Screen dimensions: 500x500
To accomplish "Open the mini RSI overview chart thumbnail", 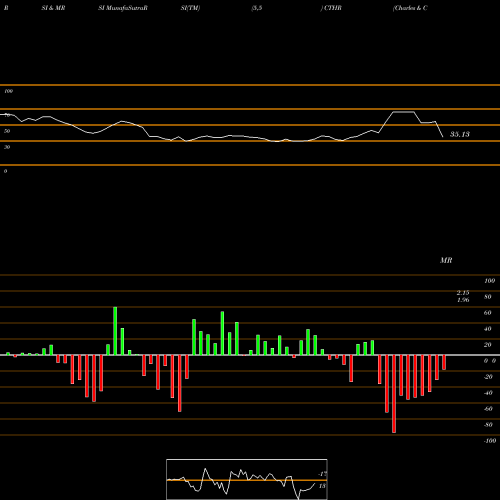I will (247, 479).
